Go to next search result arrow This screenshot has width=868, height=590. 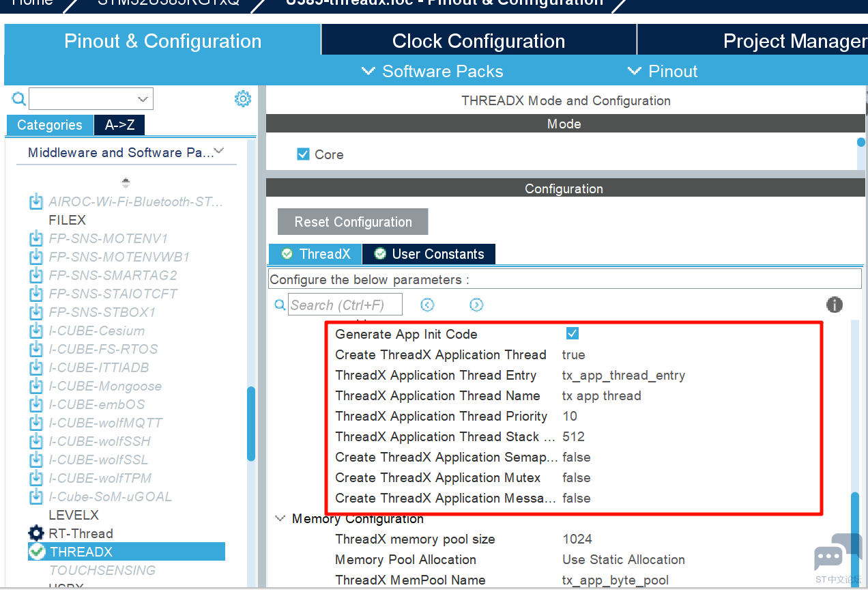pyautogui.click(x=476, y=305)
